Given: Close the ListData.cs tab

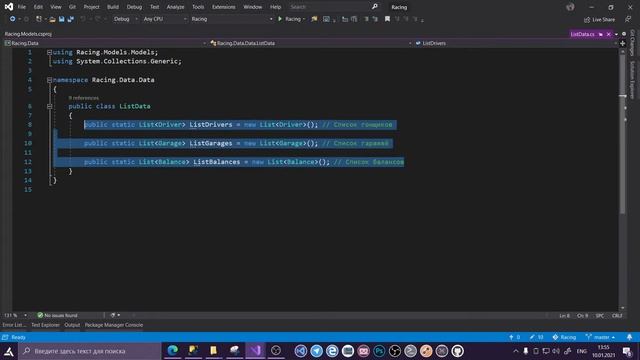Looking at the screenshot, I should coord(609,34).
